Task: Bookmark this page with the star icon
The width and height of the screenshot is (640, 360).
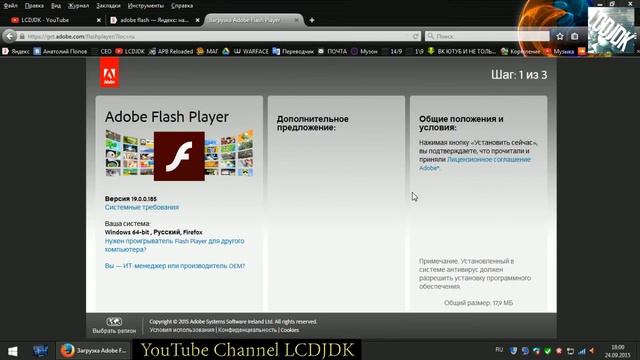Action: pos(560,36)
